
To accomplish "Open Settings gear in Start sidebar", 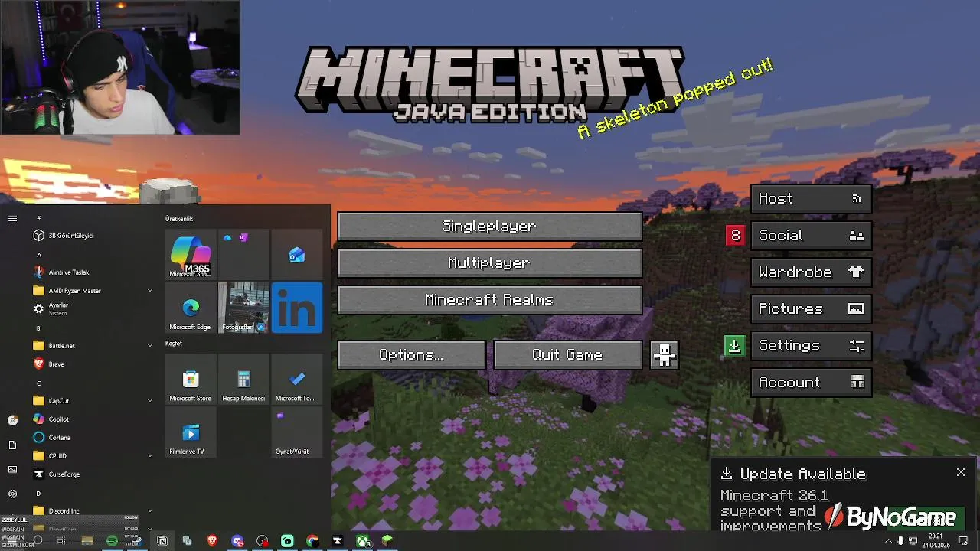I will coord(12,494).
